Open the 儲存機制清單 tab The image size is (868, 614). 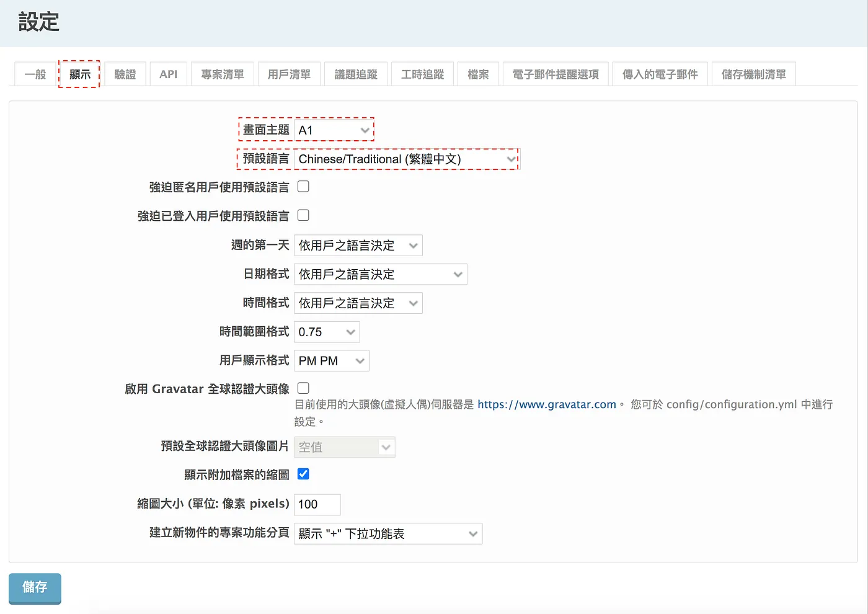click(x=754, y=74)
